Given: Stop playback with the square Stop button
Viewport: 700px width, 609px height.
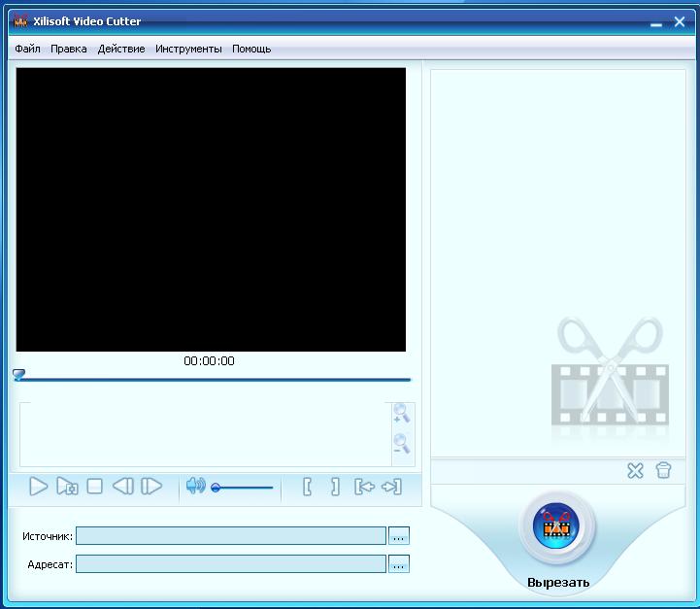Looking at the screenshot, I should click(x=94, y=487).
